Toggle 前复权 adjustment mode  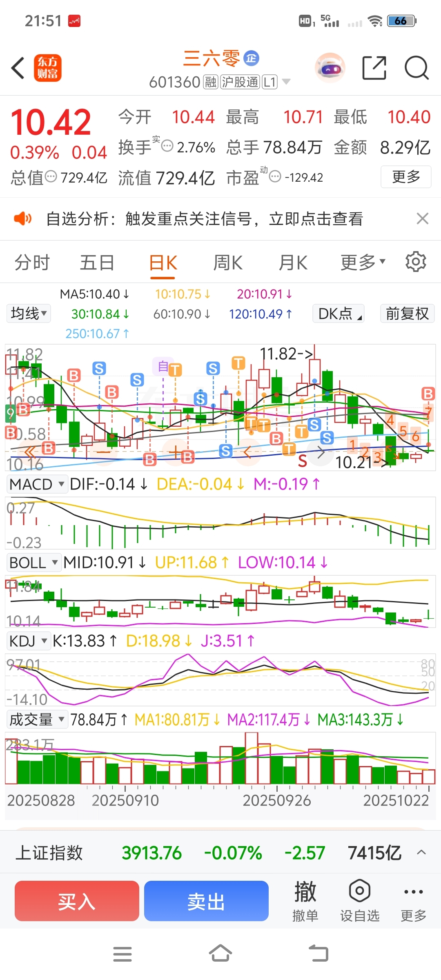point(408,314)
